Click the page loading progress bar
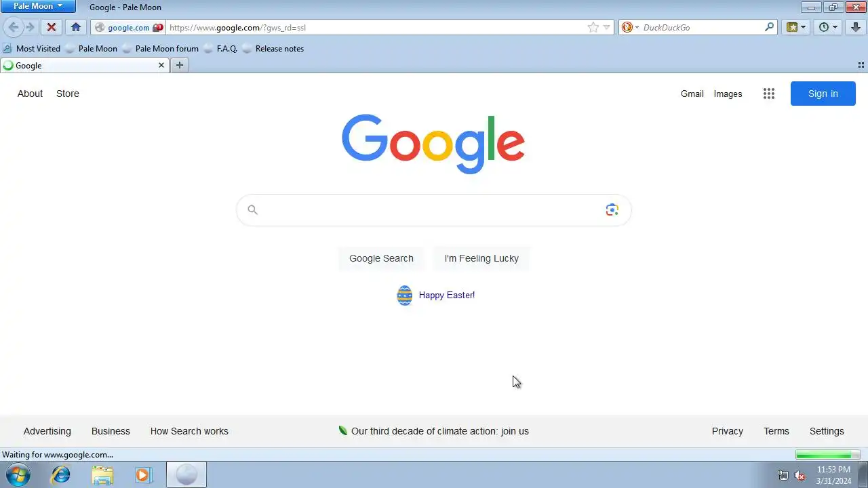 [x=827, y=455]
